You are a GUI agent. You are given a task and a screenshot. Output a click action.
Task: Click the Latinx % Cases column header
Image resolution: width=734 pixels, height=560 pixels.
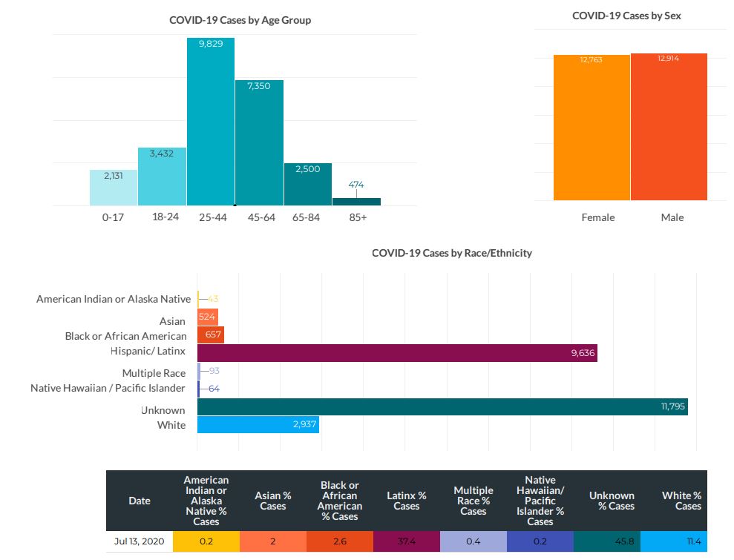407,501
